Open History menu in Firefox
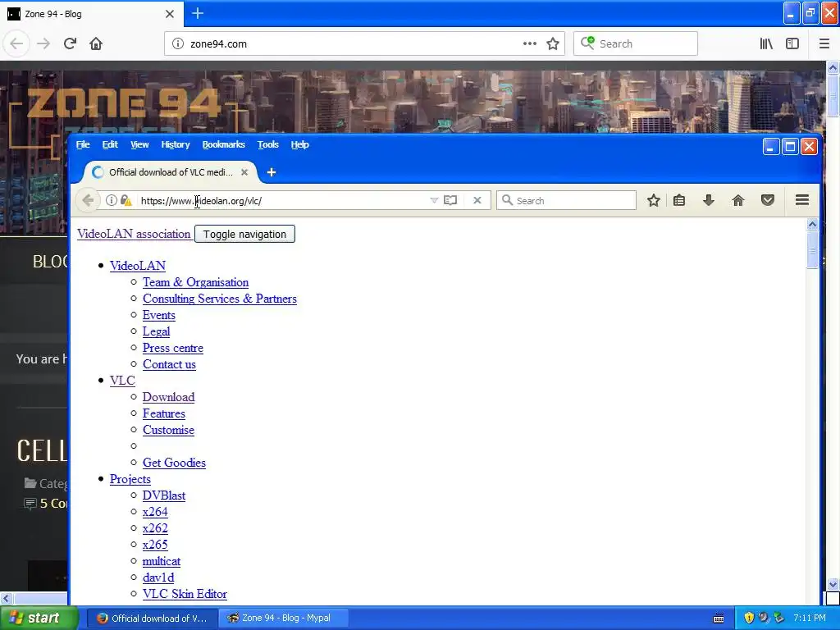840x630 pixels. [x=176, y=144]
